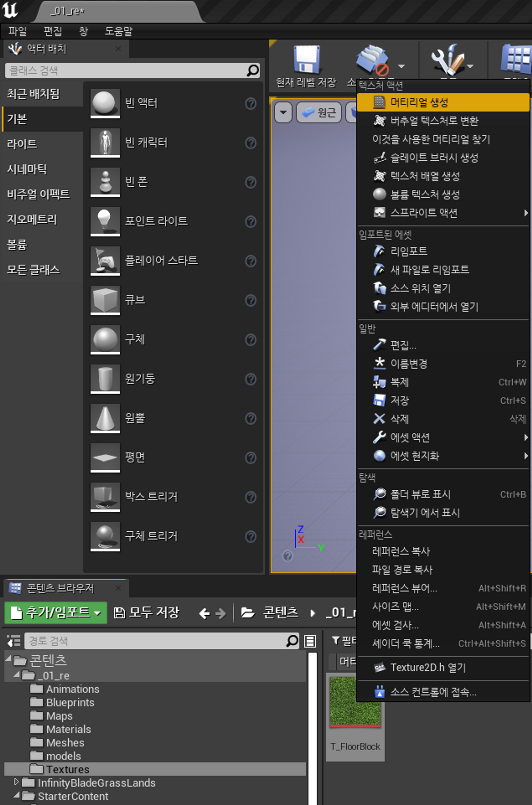Click the back arrow in content browser

pyautogui.click(x=204, y=613)
